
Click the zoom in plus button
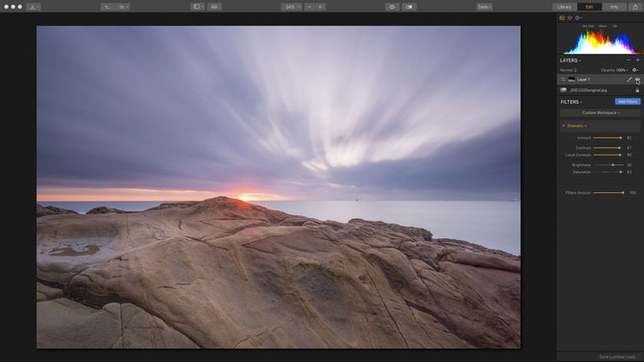320,7
